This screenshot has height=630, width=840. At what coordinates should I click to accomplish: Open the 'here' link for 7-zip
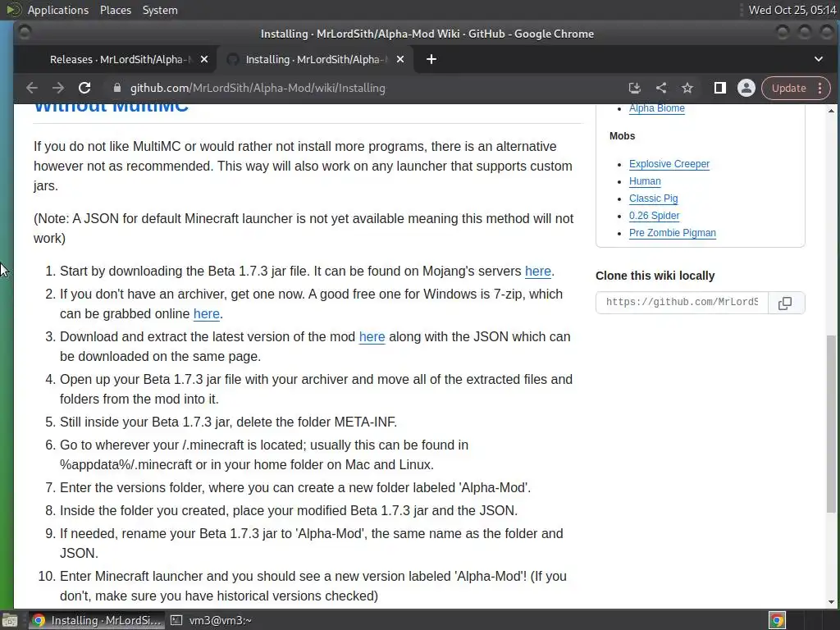coord(206,314)
